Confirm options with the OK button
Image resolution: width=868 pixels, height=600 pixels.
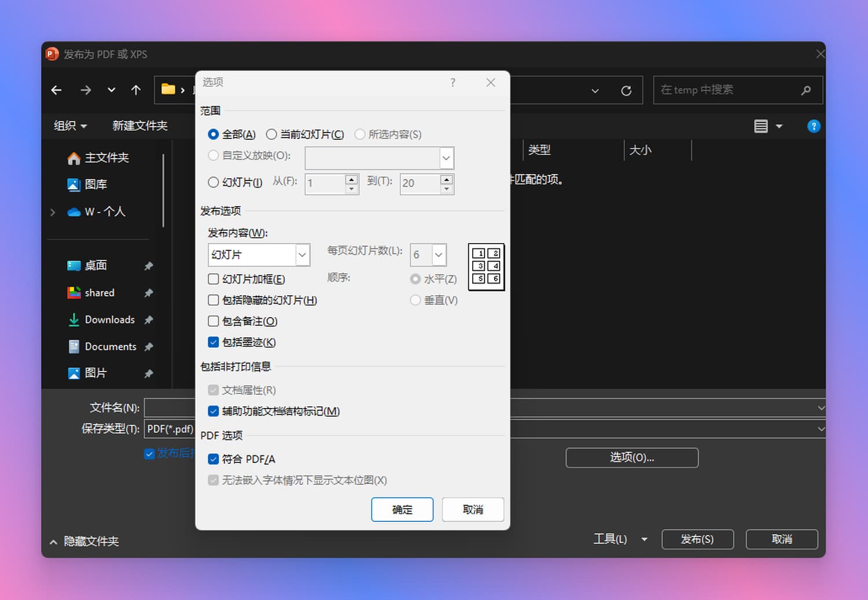click(402, 509)
